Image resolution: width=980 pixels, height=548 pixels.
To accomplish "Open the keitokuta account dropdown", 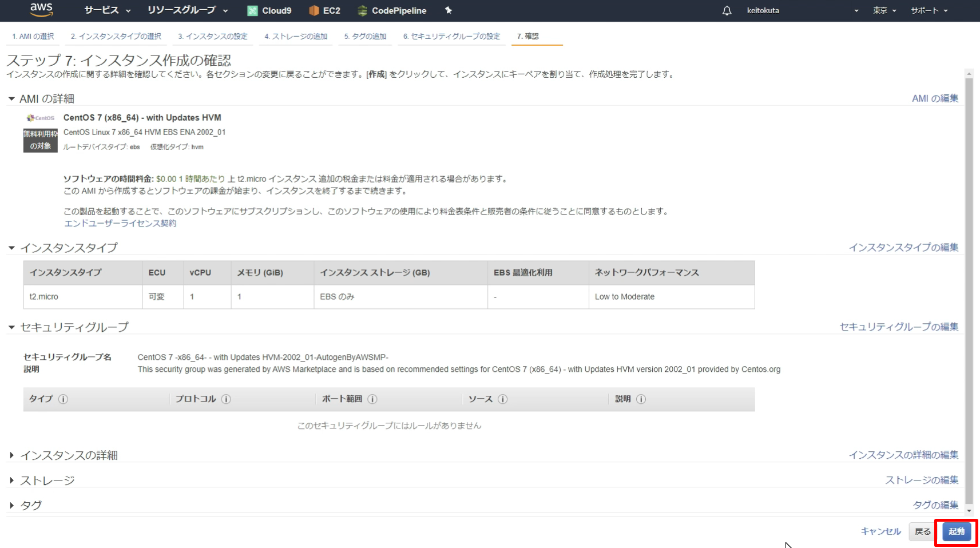I will pos(802,10).
